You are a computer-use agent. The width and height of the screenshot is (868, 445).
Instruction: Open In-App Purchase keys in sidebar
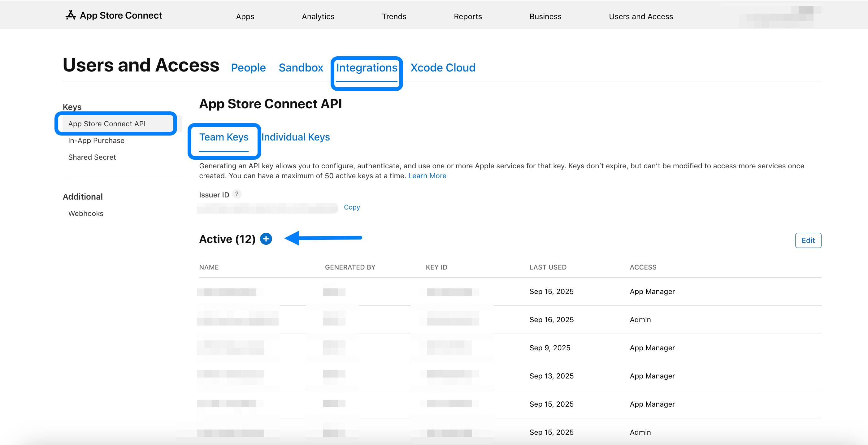96,140
